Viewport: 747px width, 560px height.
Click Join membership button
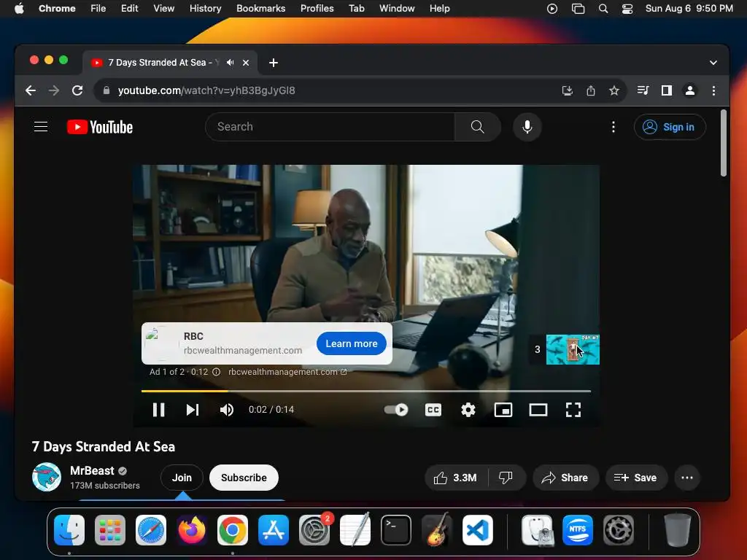182,478
